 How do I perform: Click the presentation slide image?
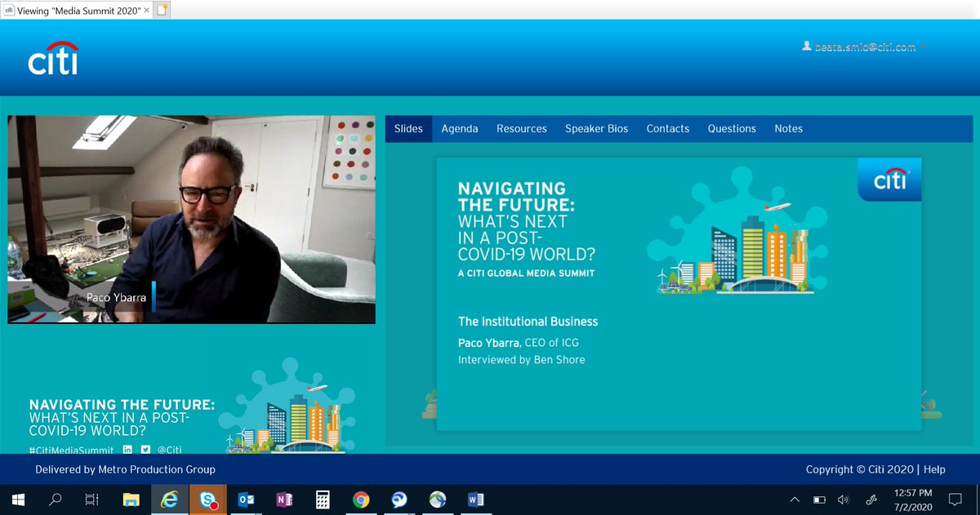[679, 294]
